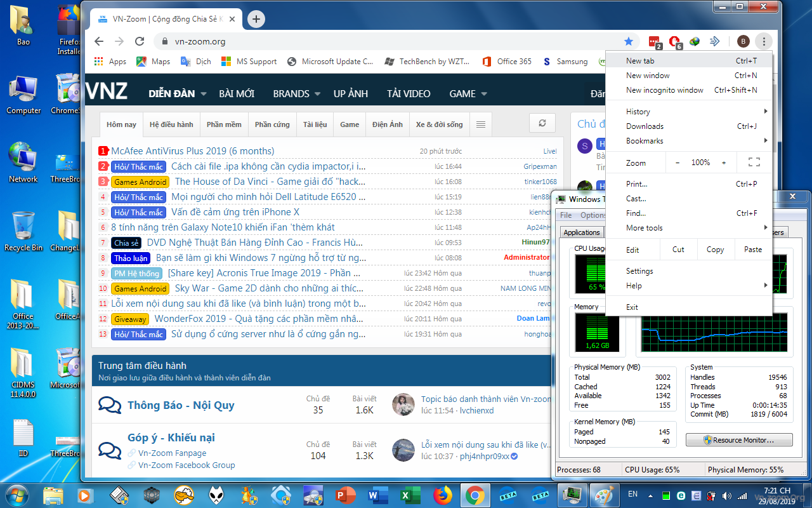Click chat bubble icon beside Góp ý - Khiếu nại
The image size is (812, 508).
110,450
